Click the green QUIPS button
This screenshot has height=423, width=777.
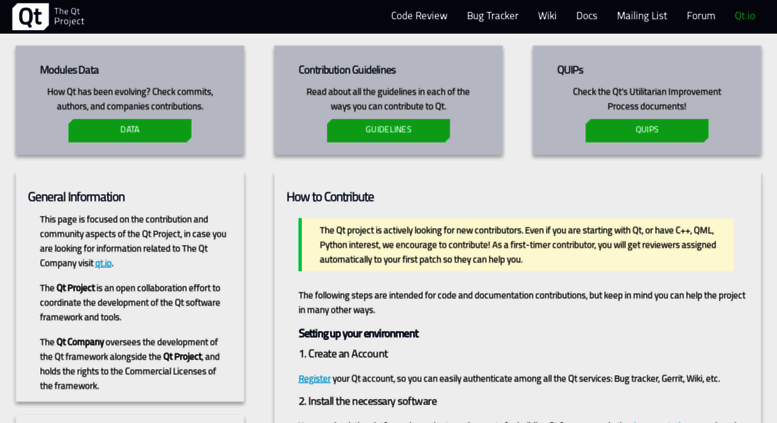click(x=647, y=130)
